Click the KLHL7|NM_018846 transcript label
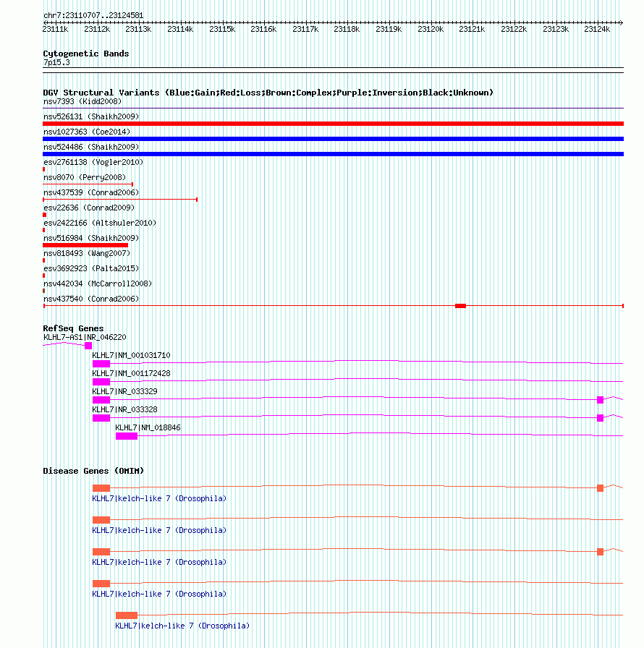 point(148,427)
